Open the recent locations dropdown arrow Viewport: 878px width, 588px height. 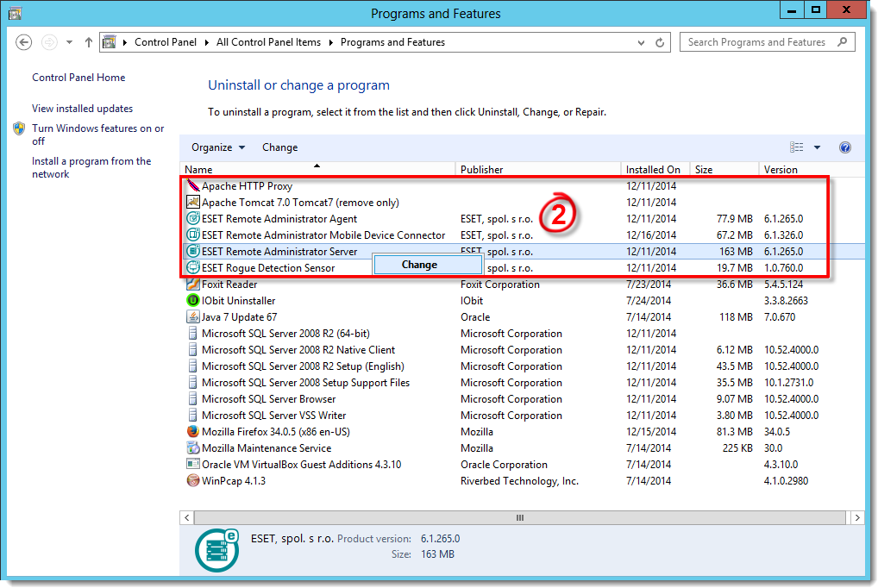click(x=69, y=42)
